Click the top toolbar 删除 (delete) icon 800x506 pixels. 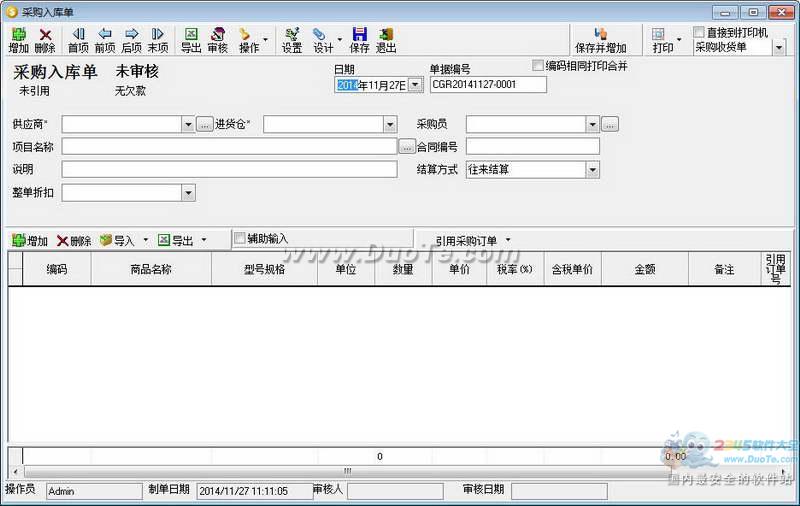45,40
